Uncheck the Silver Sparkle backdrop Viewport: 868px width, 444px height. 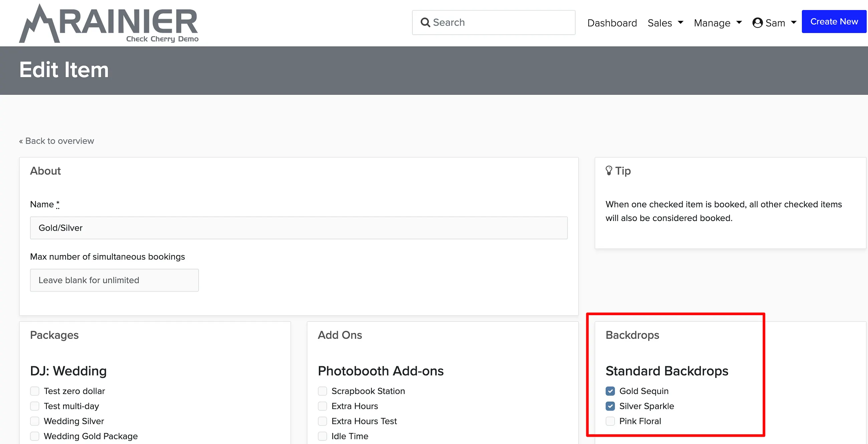coord(610,406)
